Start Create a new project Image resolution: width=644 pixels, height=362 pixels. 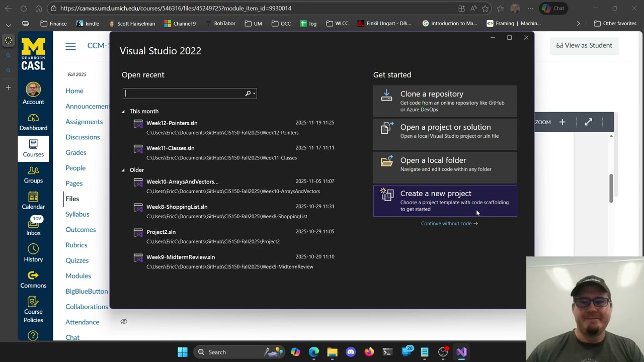point(445,201)
